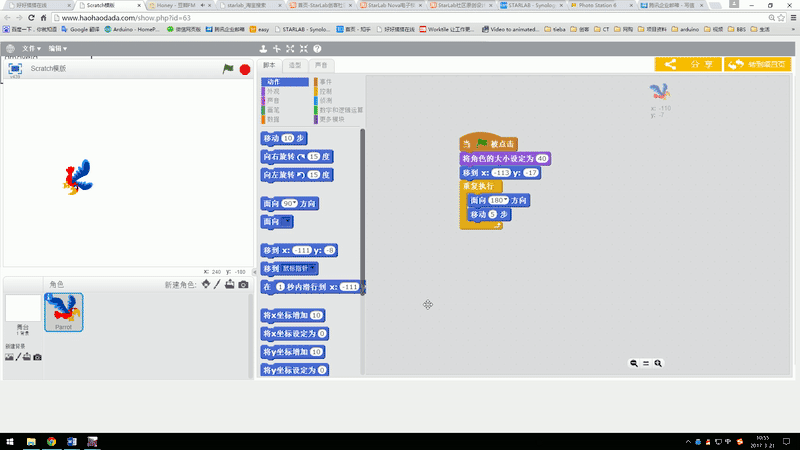Take a new sprite photo with the camera icon
This screenshot has width=800, height=450.
coord(243,284)
